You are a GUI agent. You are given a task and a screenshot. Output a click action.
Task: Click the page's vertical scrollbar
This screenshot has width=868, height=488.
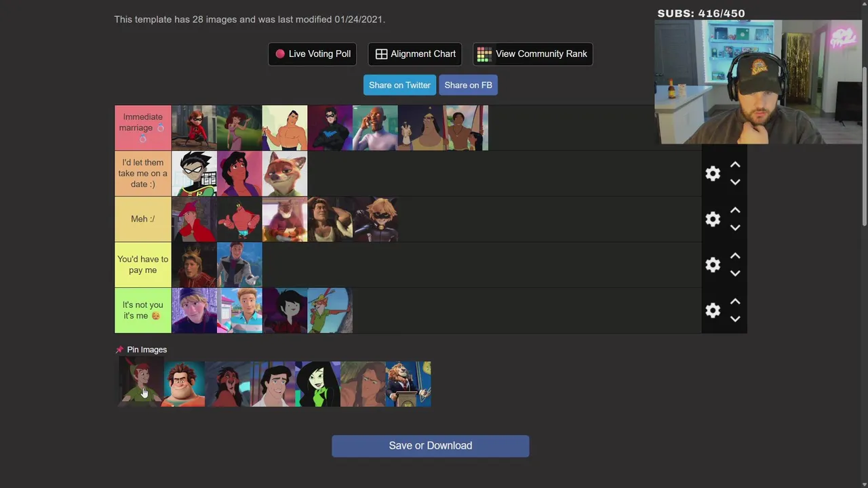point(864,146)
